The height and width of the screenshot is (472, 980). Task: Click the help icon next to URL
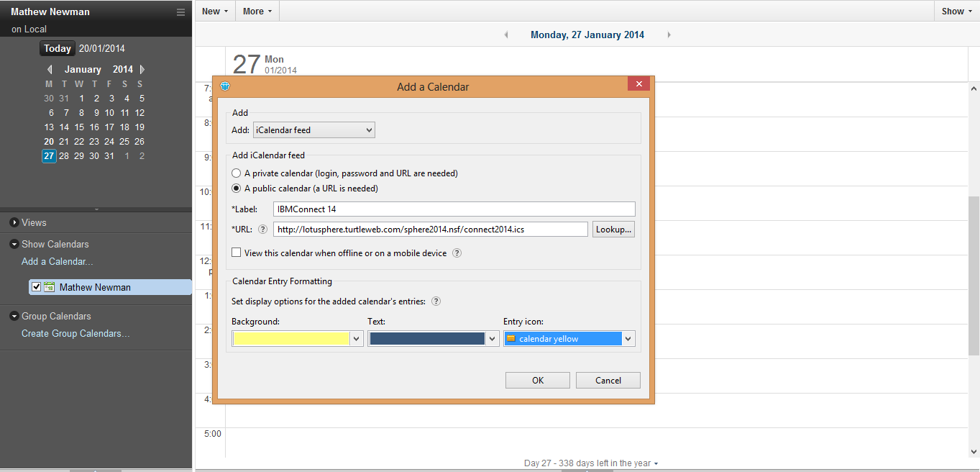(x=262, y=230)
